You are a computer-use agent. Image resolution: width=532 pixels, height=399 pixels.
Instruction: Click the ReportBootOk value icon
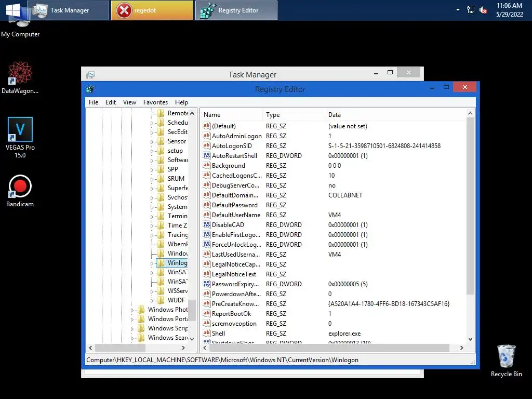(x=207, y=313)
